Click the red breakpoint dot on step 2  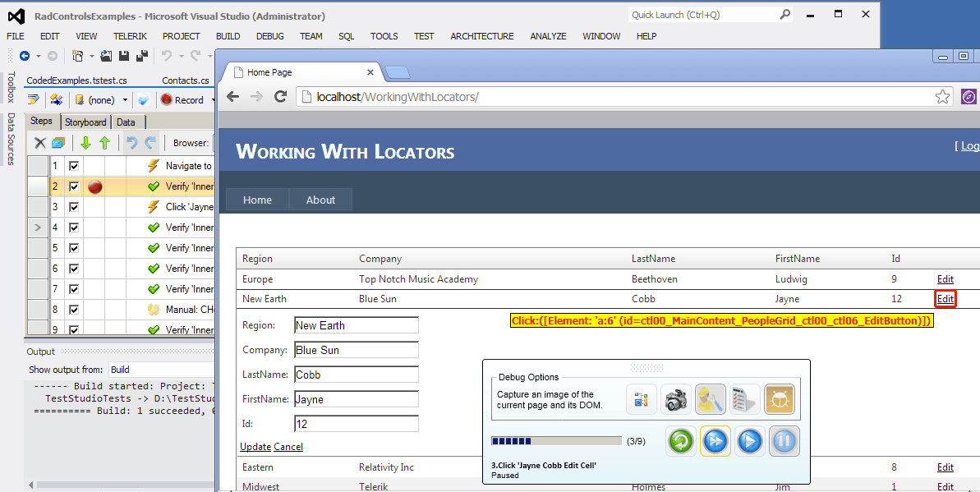95,186
